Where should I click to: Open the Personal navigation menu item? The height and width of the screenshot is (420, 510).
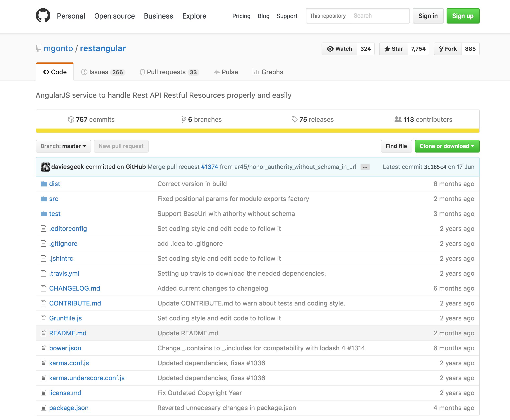tap(71, 16)
